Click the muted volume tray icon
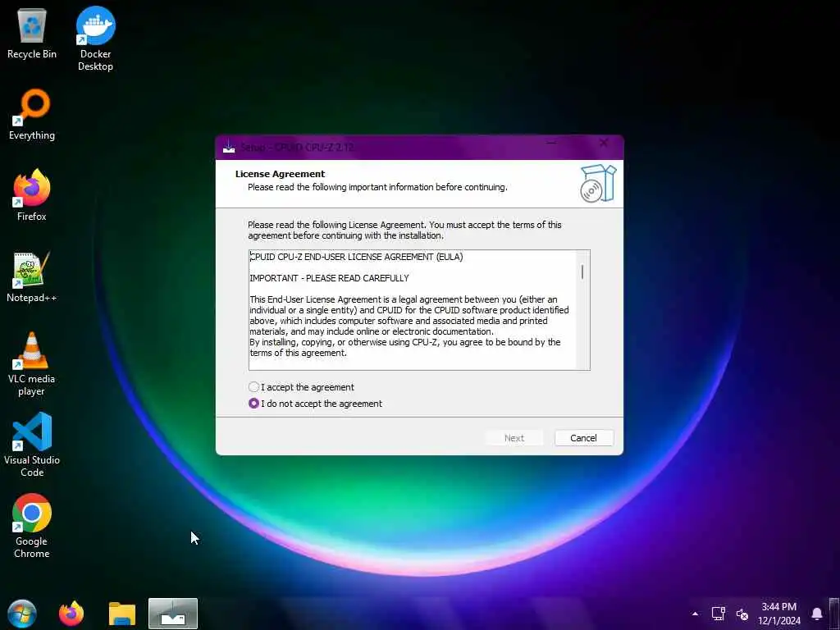 pyautogui.click(x=742, y=614)
